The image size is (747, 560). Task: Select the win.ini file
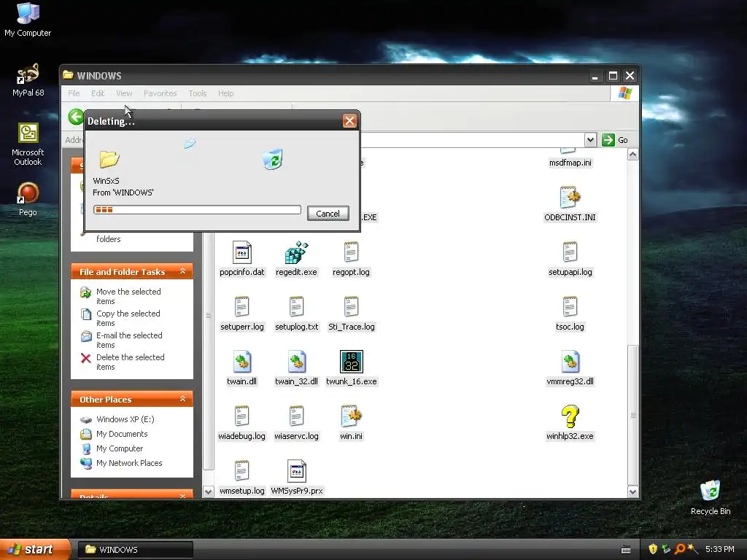[351, 424]
